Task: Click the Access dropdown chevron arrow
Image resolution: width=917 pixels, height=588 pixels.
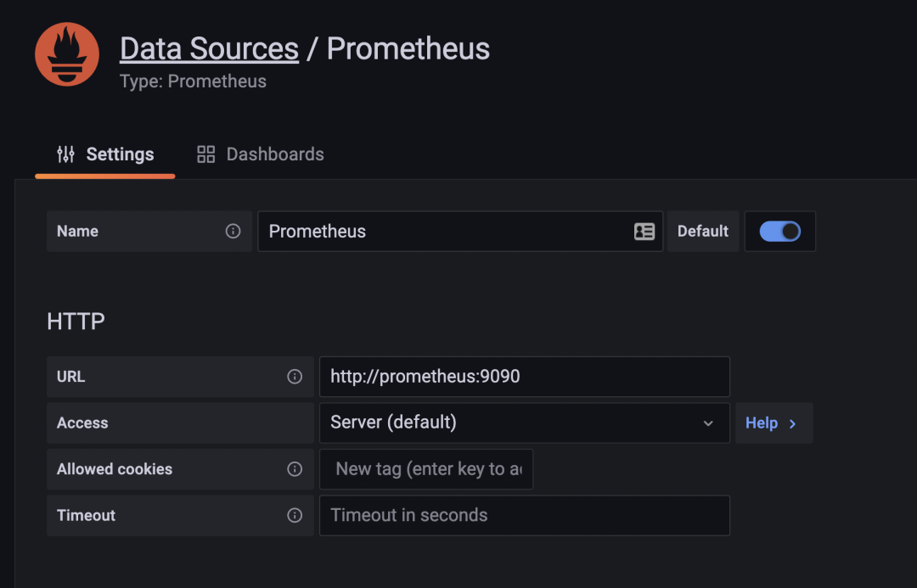Action: 708,423
